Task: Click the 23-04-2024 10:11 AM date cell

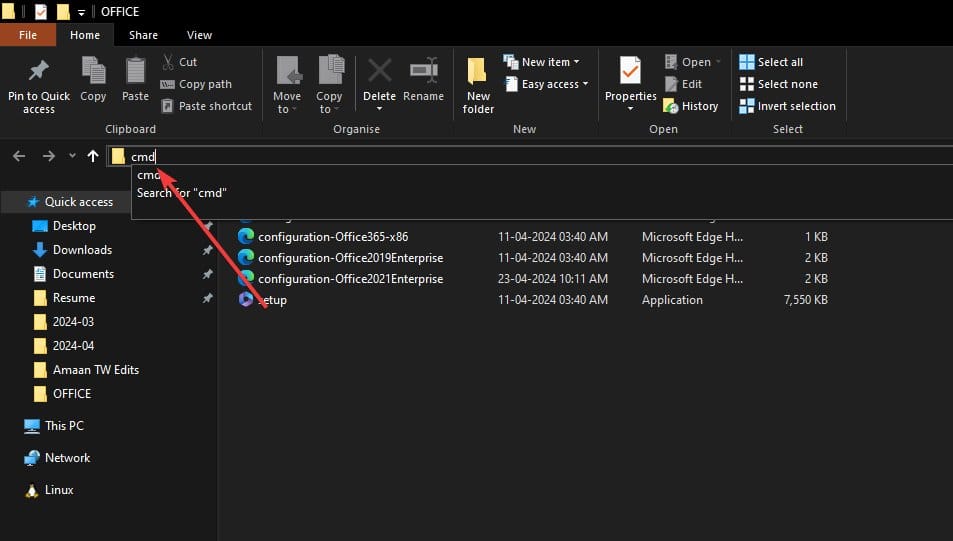Action: pyautogui.click(x=552, y=279)
